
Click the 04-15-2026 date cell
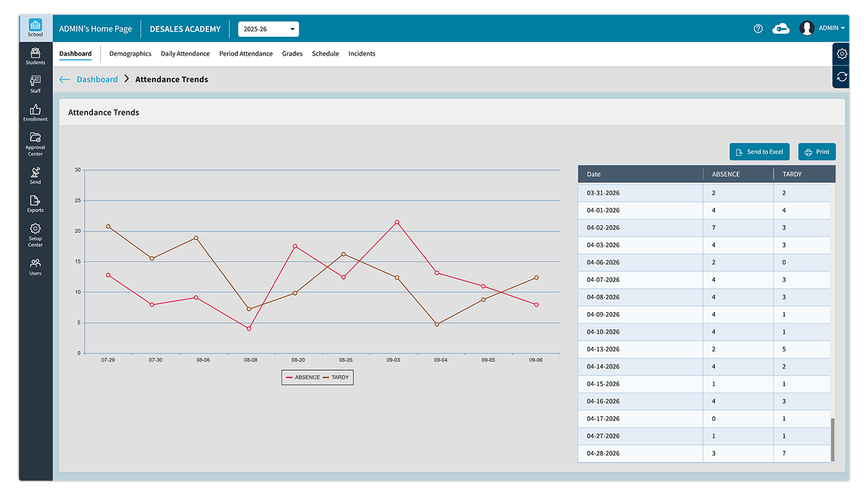[x=640, y=384]
